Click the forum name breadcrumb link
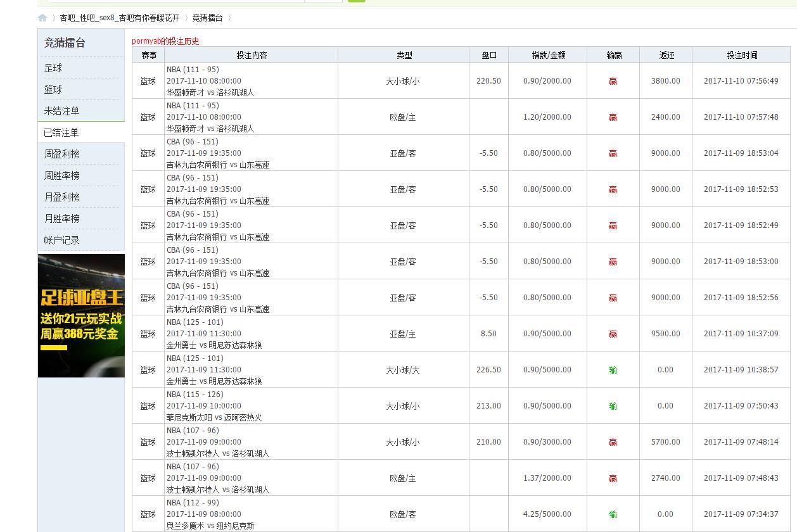 click(120, 18)
